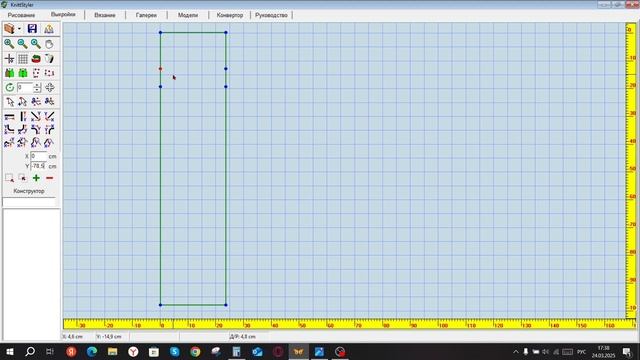Show hidden tray icons chevron
The height and width of the screenshot is (360, 640).
tap(516, 352)
